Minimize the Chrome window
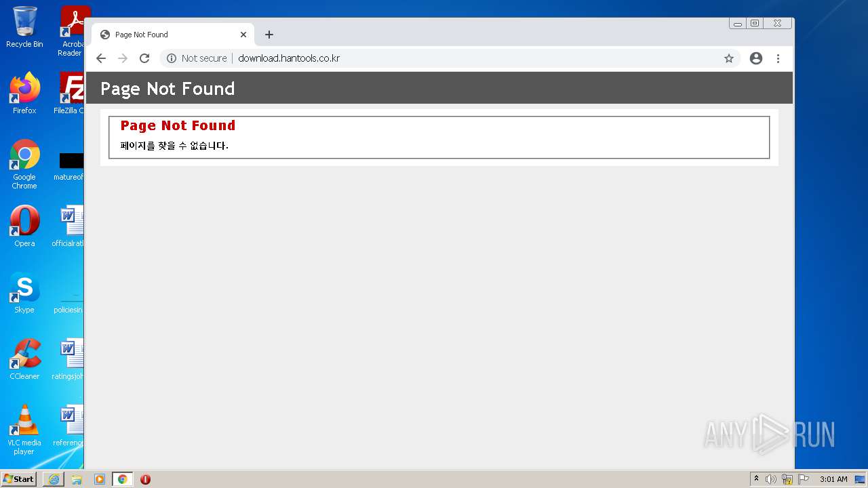Image resolution: width=868 pixels, height=488 pixels. pos(738,24)
